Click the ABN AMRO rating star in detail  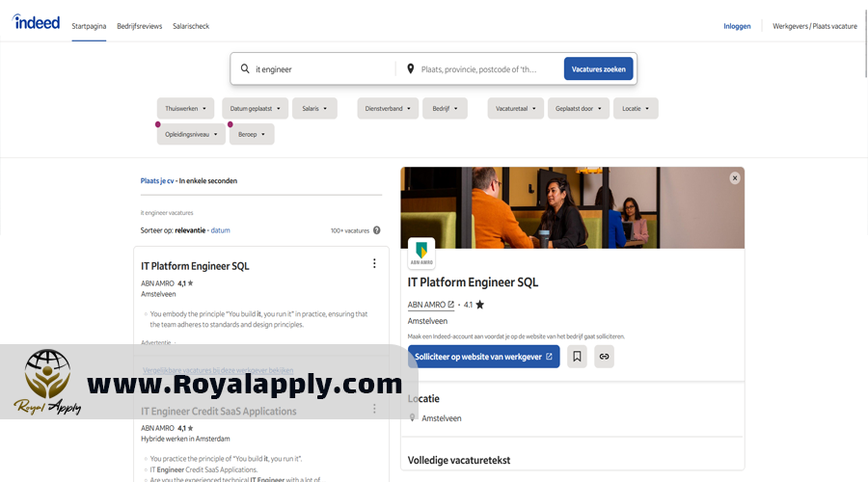point(480,305)
